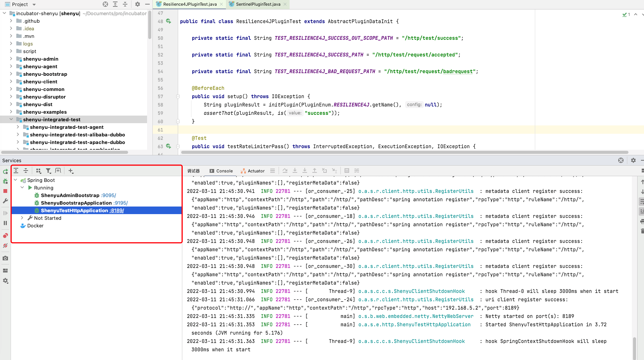The image size is (644, 360).
Task: Click Collapse All in Services toolbar
Action: tap(26, 171)
